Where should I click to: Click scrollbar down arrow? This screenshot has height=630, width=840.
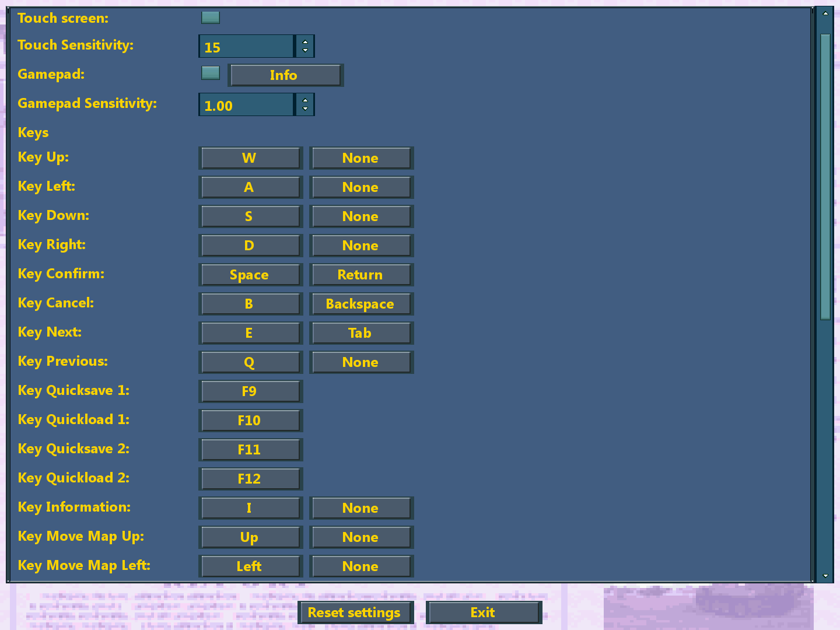tap(825, 576)
